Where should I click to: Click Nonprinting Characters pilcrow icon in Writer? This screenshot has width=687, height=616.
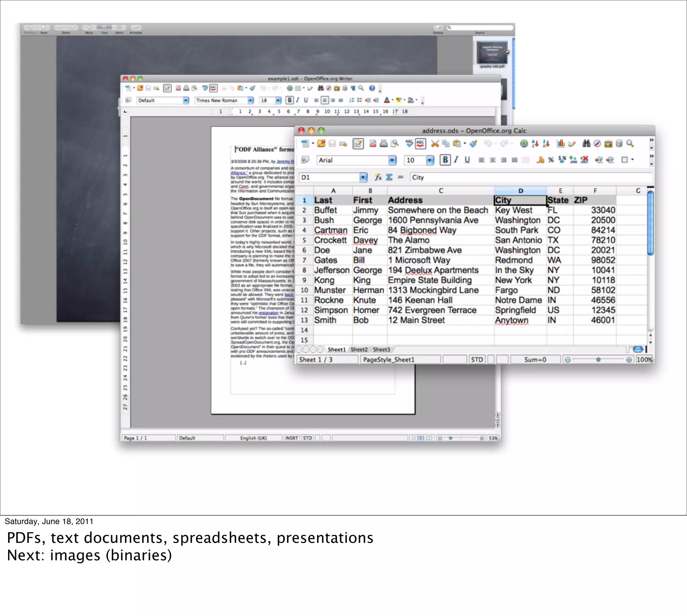[x=353, y=88]
